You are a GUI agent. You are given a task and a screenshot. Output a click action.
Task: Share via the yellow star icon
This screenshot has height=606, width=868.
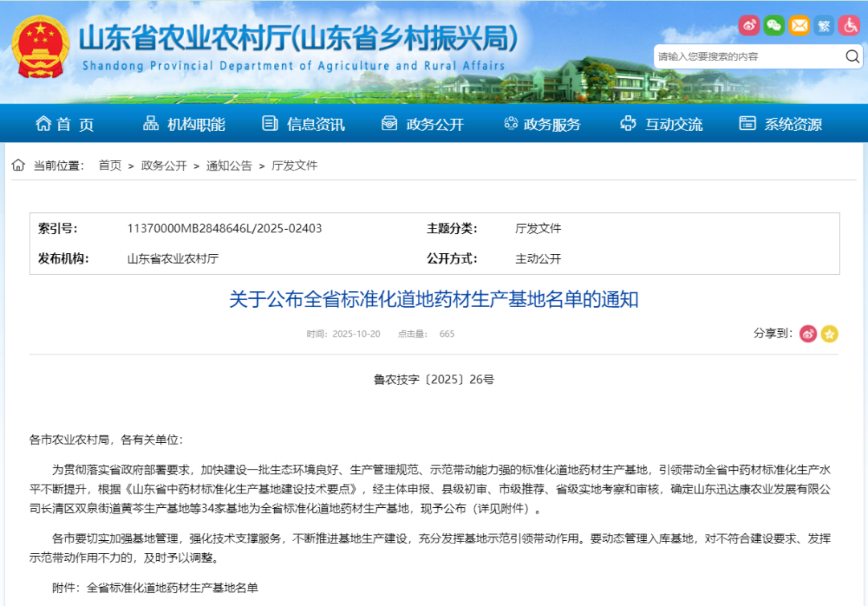tap(829, 334)
